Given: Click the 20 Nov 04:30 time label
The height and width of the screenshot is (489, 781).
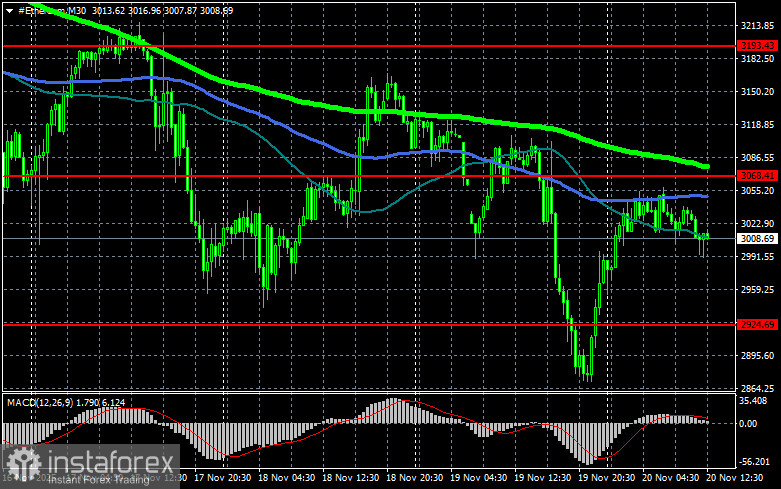Looking at the screenshot, I should click(x=670, y=478).
